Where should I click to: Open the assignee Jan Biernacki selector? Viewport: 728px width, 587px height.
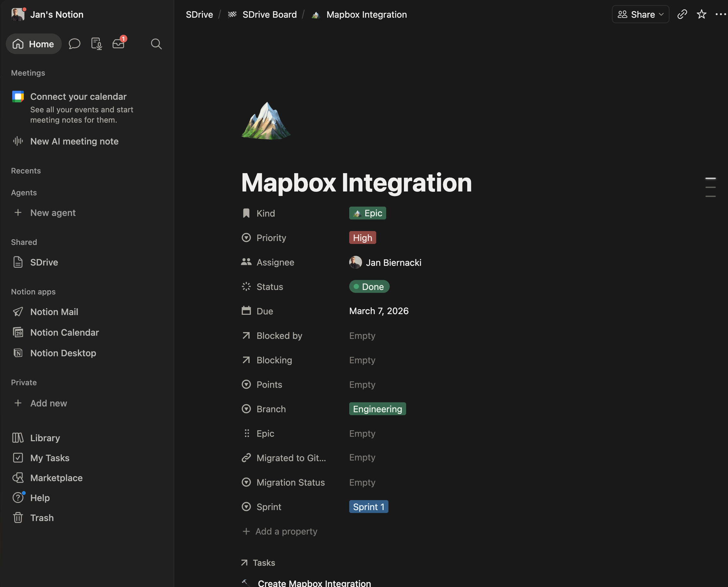click(385, 262)
